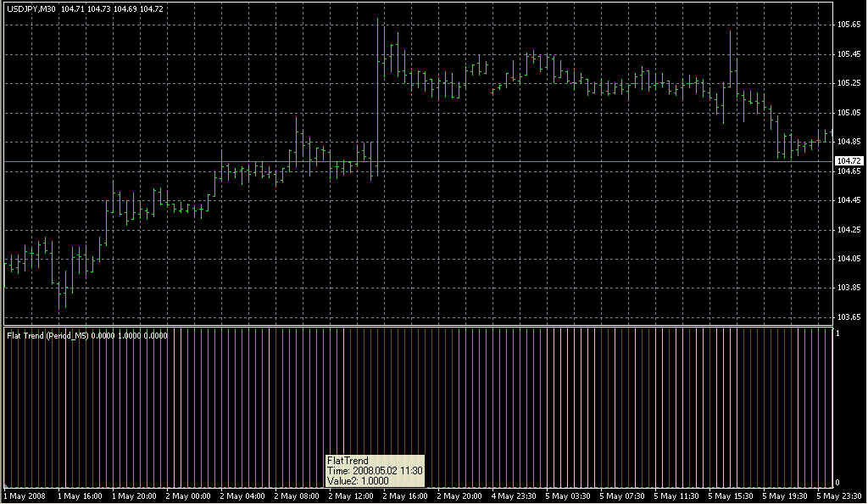This screenshot has height=504, width=868.
Task: Click the '2 May 00:00' time axis label
Action: (x=188, y=495)
